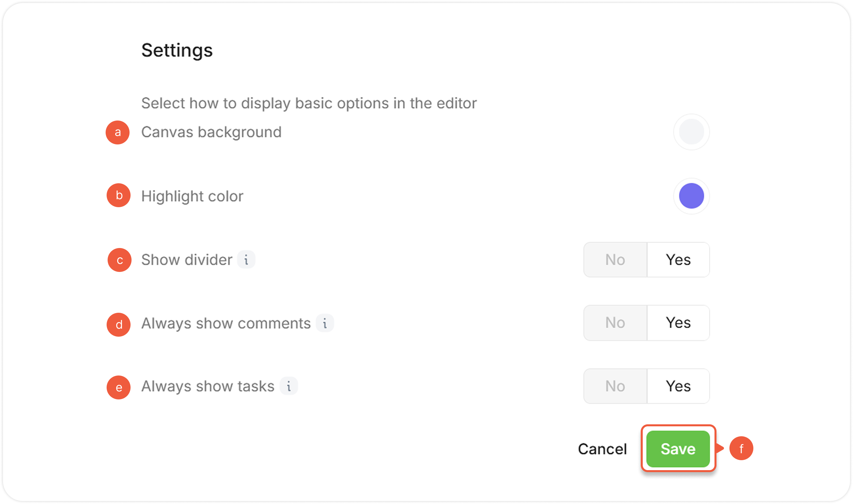Turn on Always show tasks

678,386
